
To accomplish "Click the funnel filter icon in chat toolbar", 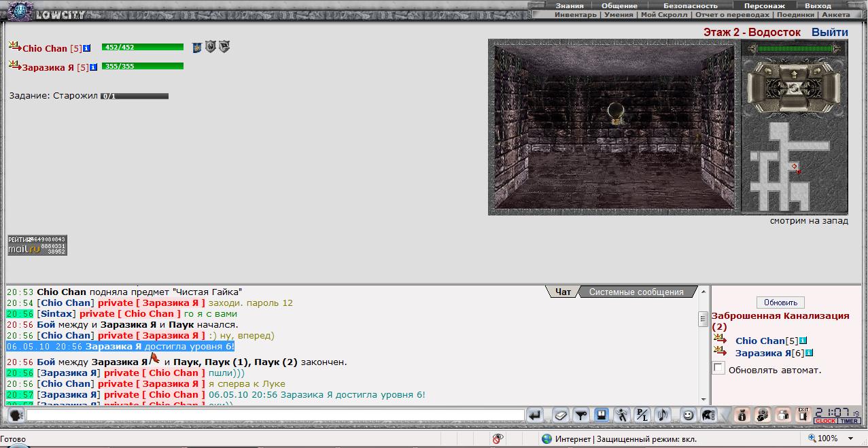I will (x=580, y=415).
